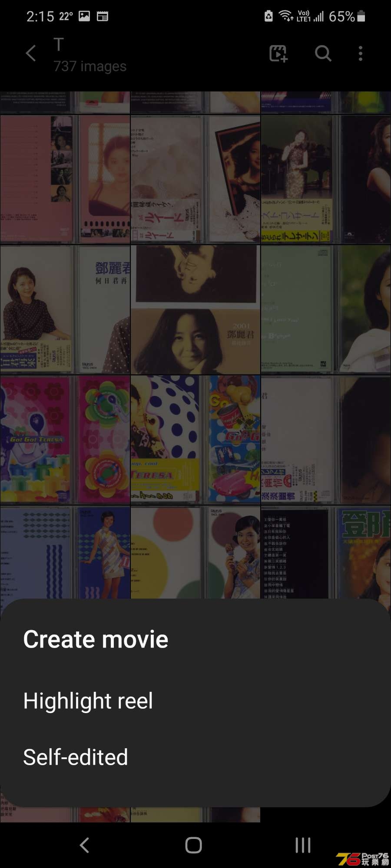Screen dimensions: 391x868
Task: Tap the back arrow beside album T
Action: 30,54
